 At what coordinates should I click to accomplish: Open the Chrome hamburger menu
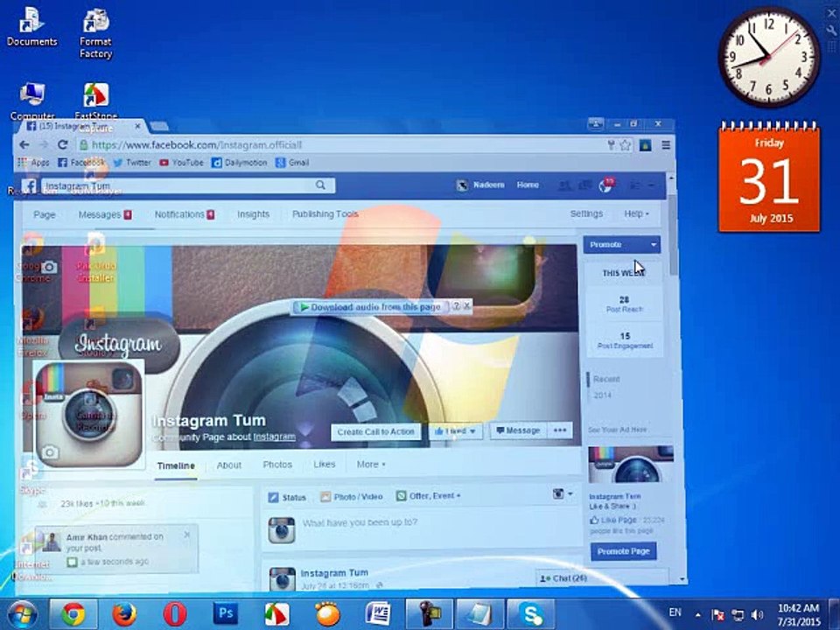point(666,144)
